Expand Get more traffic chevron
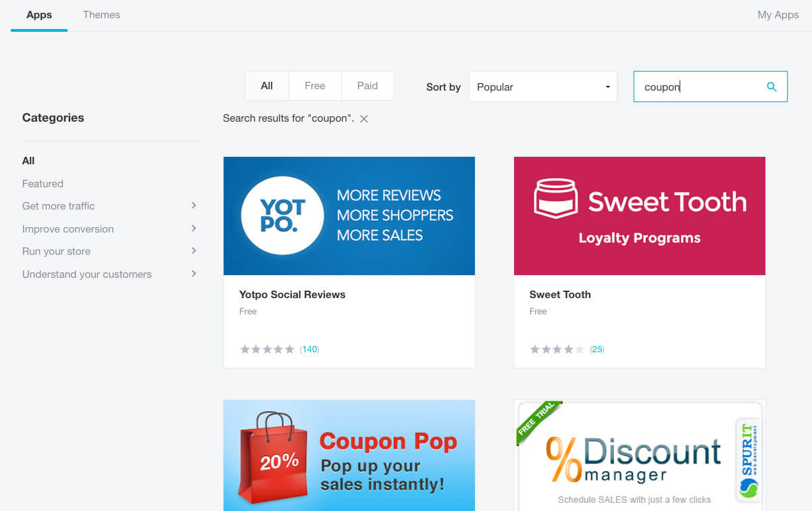 (194, 205)
